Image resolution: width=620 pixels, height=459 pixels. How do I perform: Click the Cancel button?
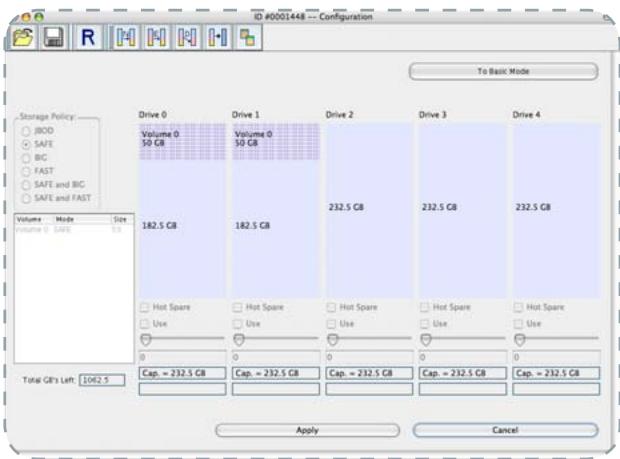coord(505,430)
